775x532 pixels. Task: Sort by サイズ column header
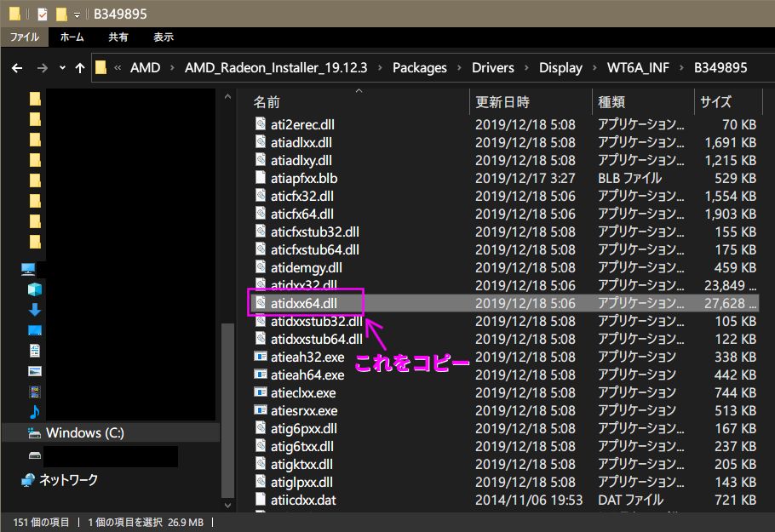point(715,102)
